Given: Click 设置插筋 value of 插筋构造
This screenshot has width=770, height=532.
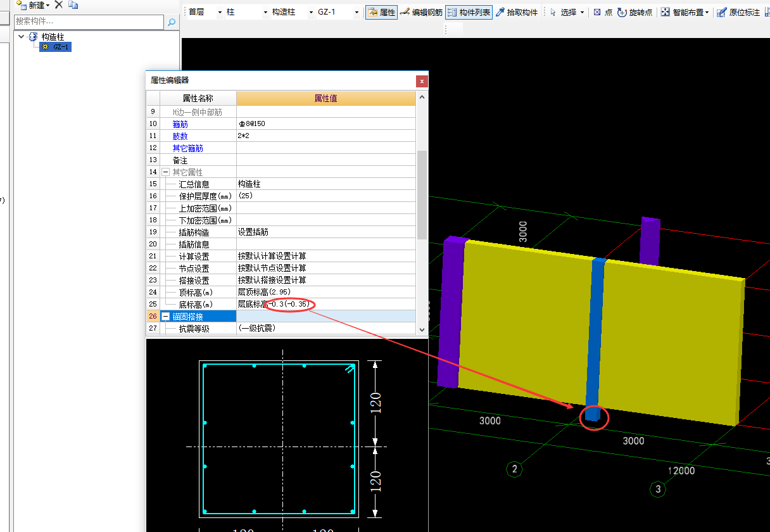Looking at the screenshot, I should pyautogui.click(x=326, y=232).
